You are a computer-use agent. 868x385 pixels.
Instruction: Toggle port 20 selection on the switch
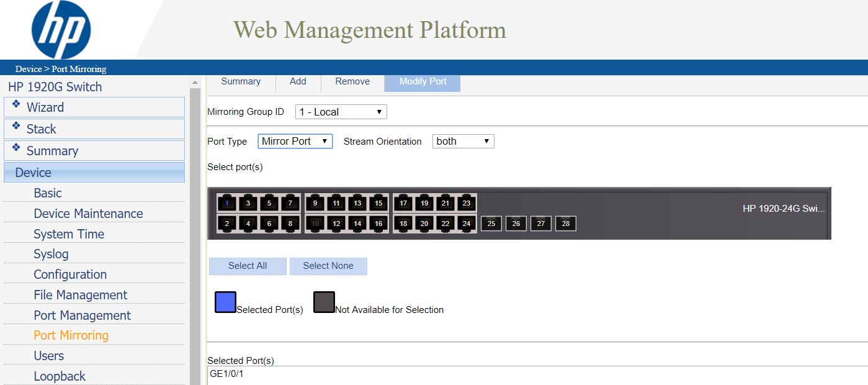coord(424,224)
